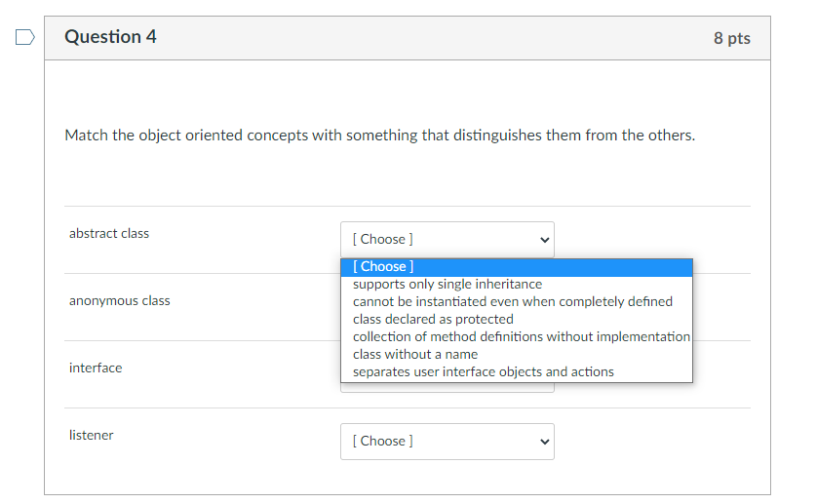Choose "supports only single inheritance" option

coord(447,284)
